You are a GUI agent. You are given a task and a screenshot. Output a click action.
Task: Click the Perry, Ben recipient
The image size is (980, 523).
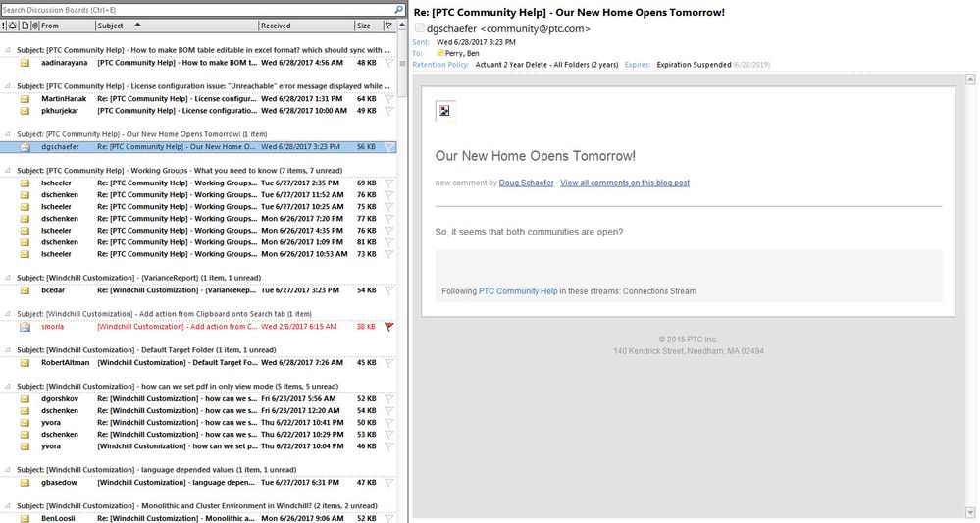pos(462,53)
